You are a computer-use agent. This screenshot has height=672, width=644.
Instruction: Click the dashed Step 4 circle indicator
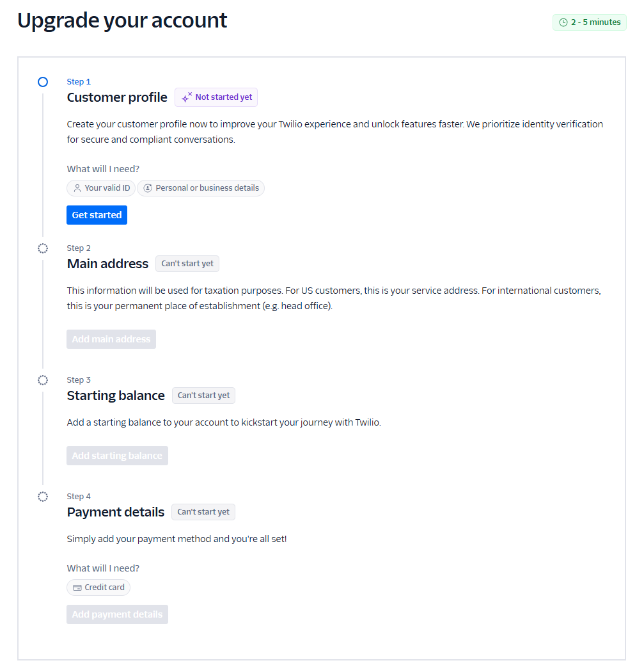point(42,496)
